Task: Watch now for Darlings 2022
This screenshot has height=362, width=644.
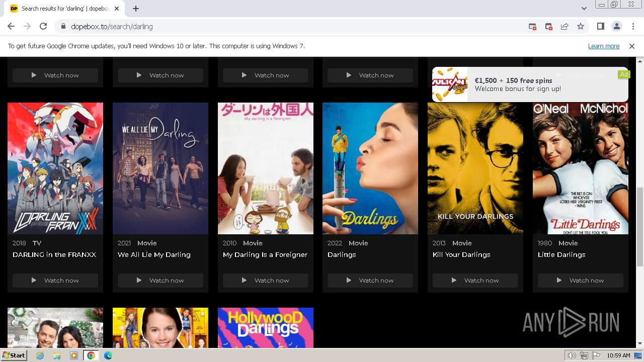Action: [370, 281]
